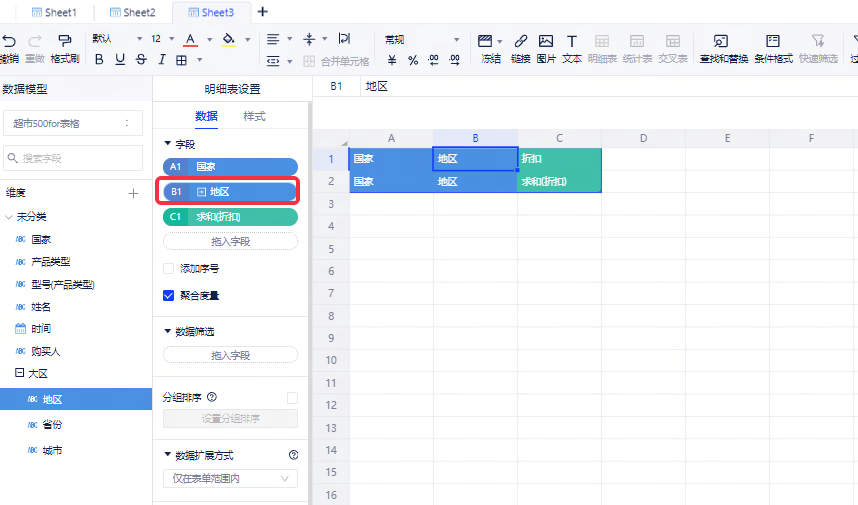Image resolution: width=858 pixels, height=505 pixels.
Task: Switch to the 样式 style tab
Action: click(255, 116)
